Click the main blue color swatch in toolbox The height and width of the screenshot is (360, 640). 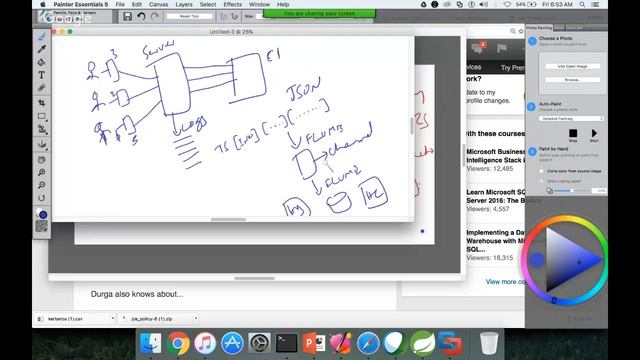coord(43,215)
